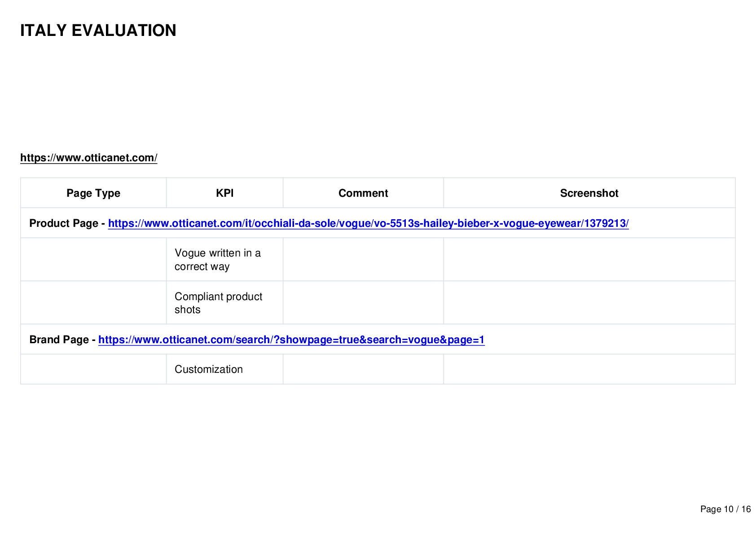Click the Page Type column header

point(93,193)
